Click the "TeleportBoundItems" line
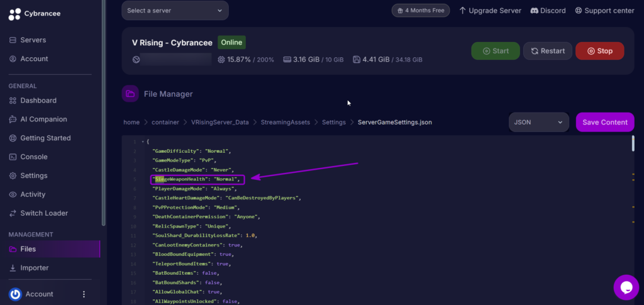The image size is (644, 305). (x=192, y=264)
